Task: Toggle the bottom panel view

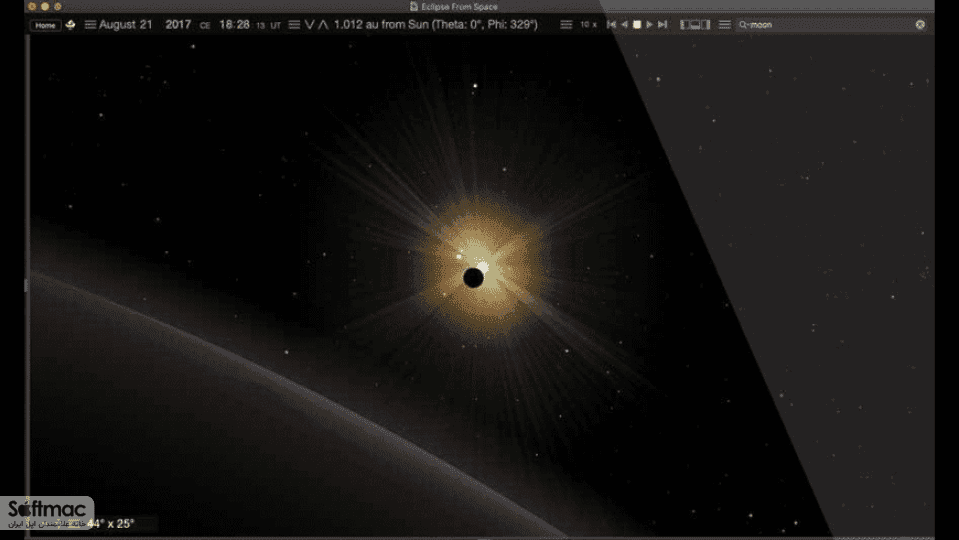Action: pos(695,25)
